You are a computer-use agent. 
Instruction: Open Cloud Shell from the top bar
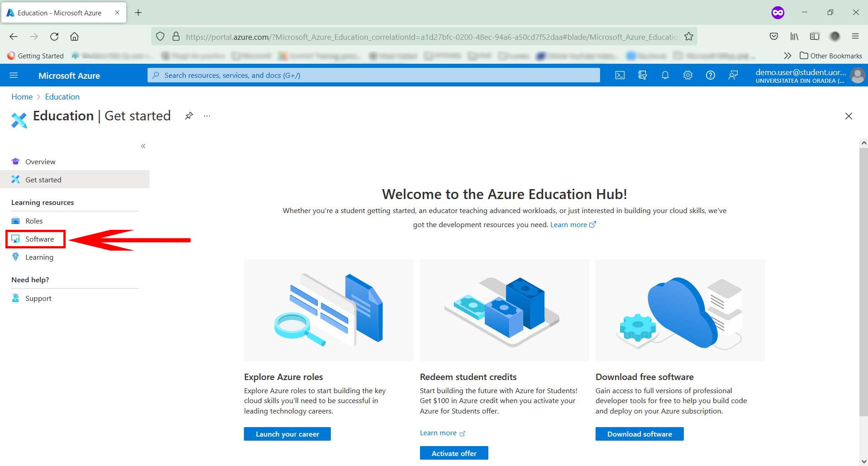click(620, 75)
